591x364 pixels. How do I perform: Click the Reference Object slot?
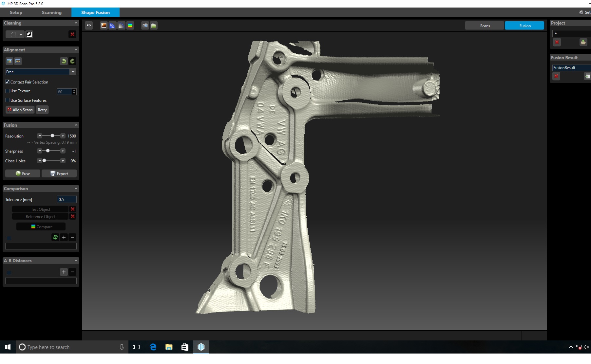point(40,216)
